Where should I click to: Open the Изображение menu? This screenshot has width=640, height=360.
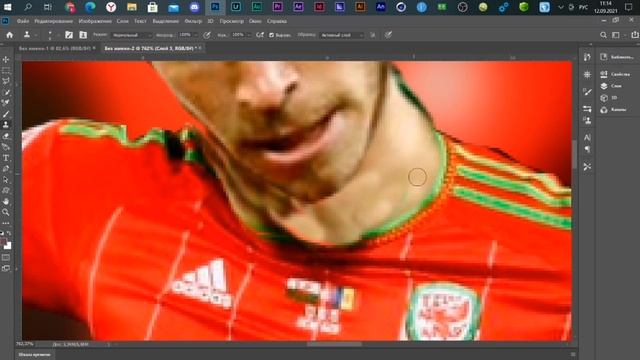95,21
